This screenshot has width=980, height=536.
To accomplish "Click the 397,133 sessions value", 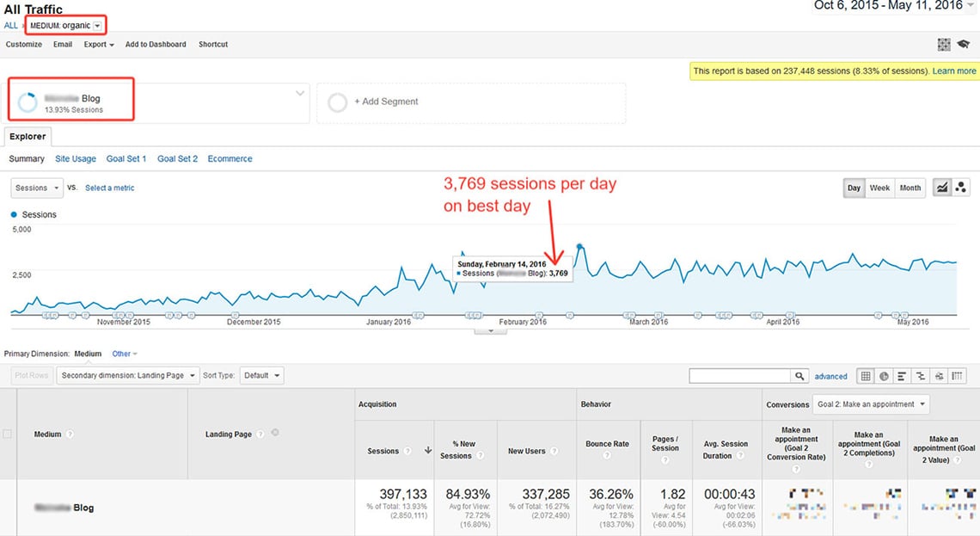I will [x=403, y=494].
